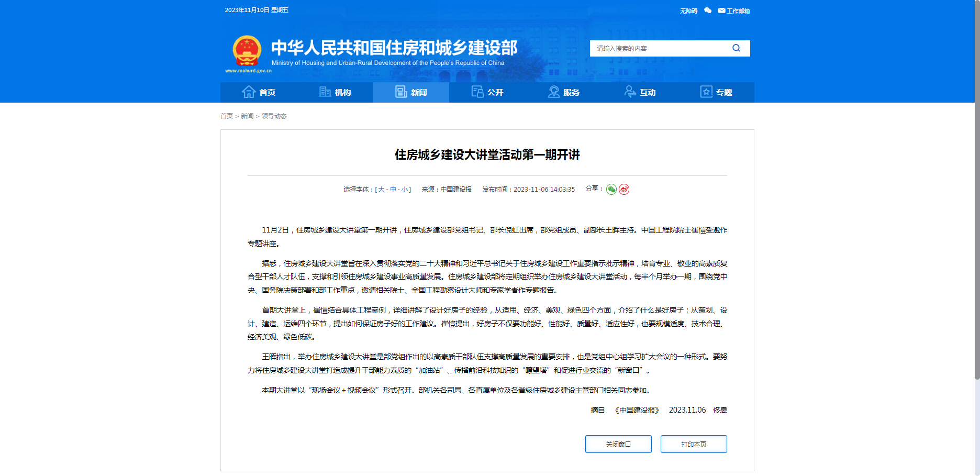
Task: Click the home house icon in navigation
Action: pos(249,92)
